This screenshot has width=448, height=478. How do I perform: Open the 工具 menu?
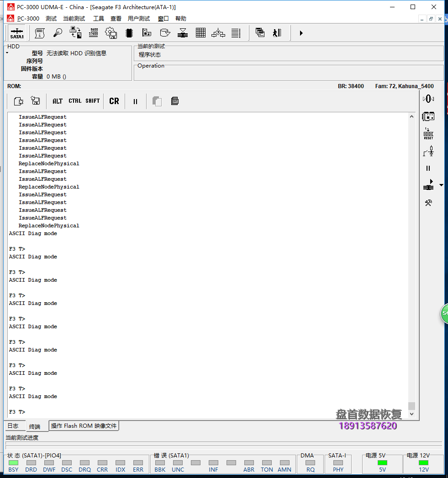(99, 19)
